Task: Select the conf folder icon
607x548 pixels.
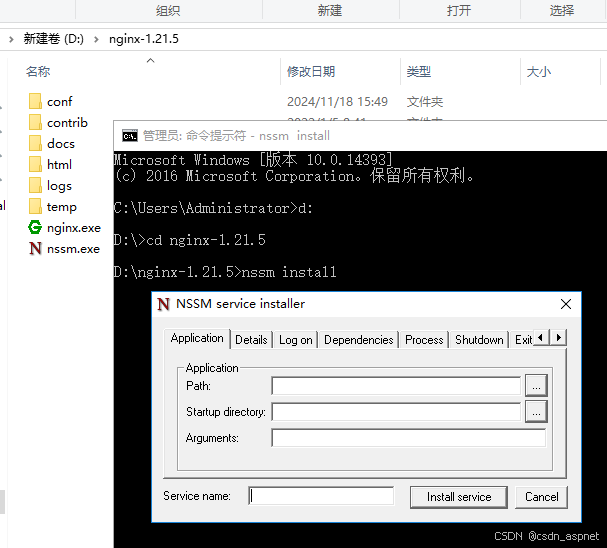Action: (x=35, y=101)
